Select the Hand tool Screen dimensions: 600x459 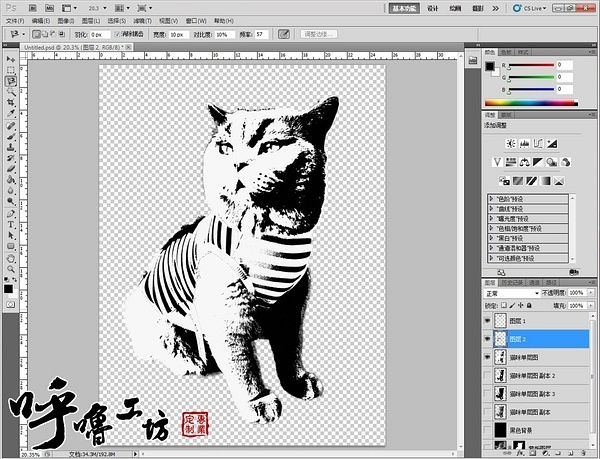(x=11, y=258)
